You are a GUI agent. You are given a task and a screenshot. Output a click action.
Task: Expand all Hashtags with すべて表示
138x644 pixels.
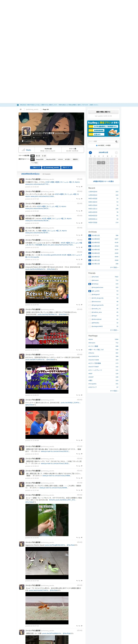point(114,391)
